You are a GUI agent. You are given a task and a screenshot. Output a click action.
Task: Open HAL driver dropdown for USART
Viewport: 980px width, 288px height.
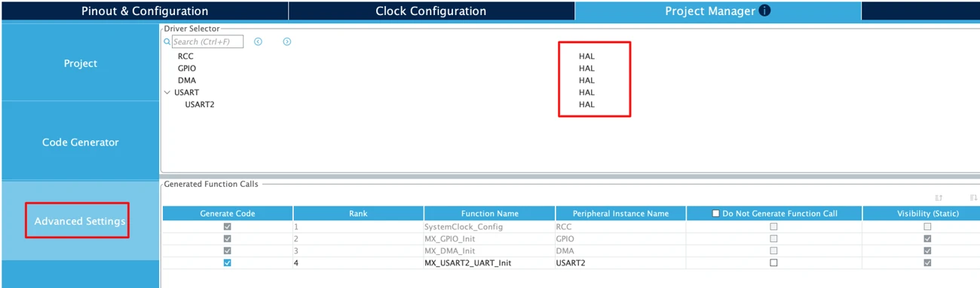coord(586,92)
